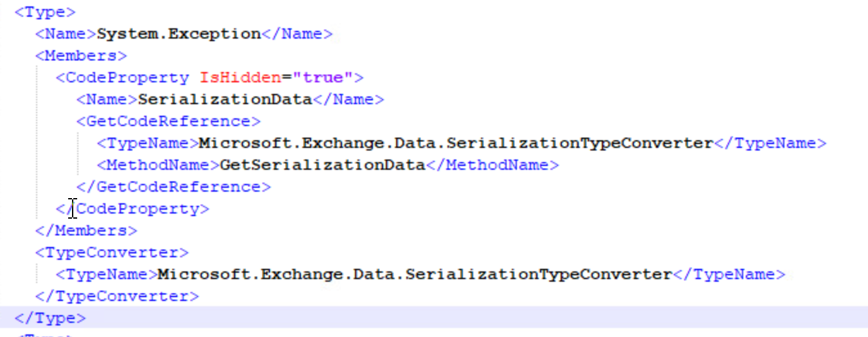
Task: Click the closing TypeConverter tag
Action: 117,296
